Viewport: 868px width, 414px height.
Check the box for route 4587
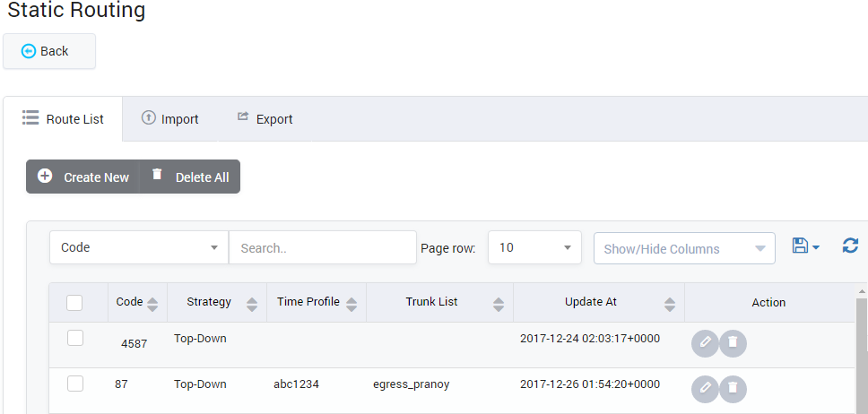click(75, 338)
